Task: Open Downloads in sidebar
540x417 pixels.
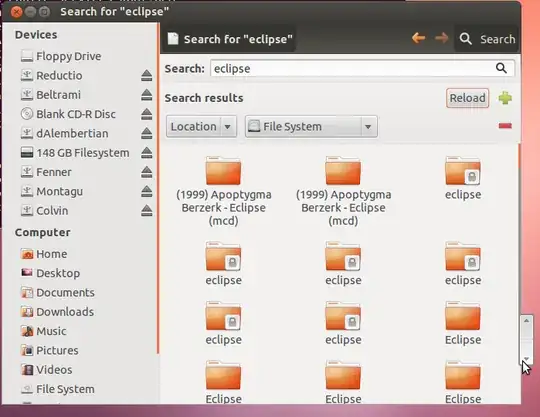Action: click(57, 312)
